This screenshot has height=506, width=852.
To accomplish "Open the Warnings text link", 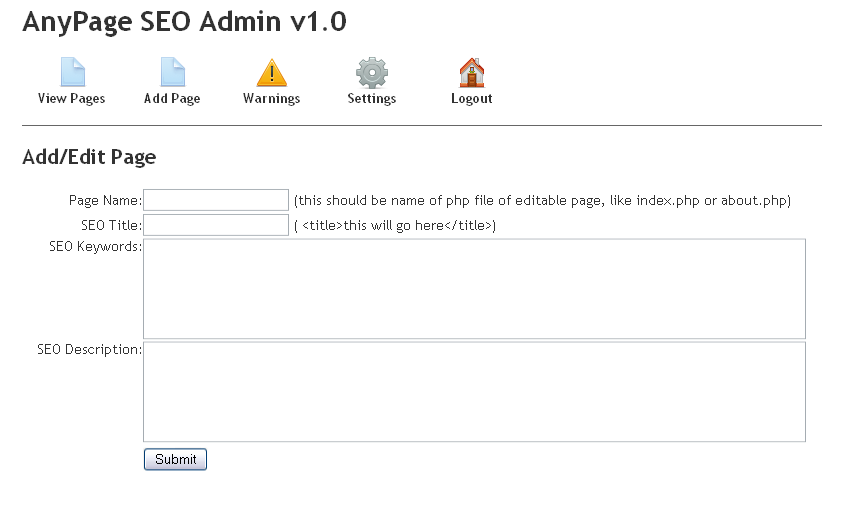I will (x=272, y=99).
